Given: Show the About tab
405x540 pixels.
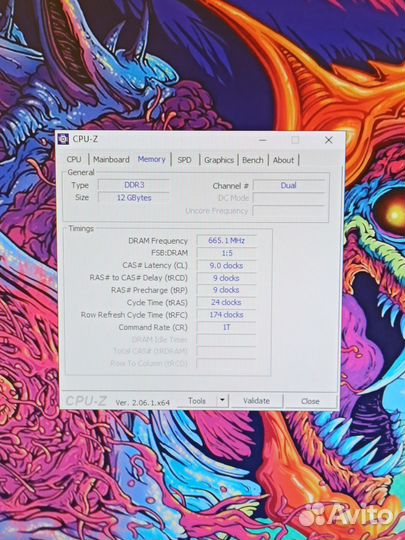Looking at the screenshot, I should click(x=283, y=160).
